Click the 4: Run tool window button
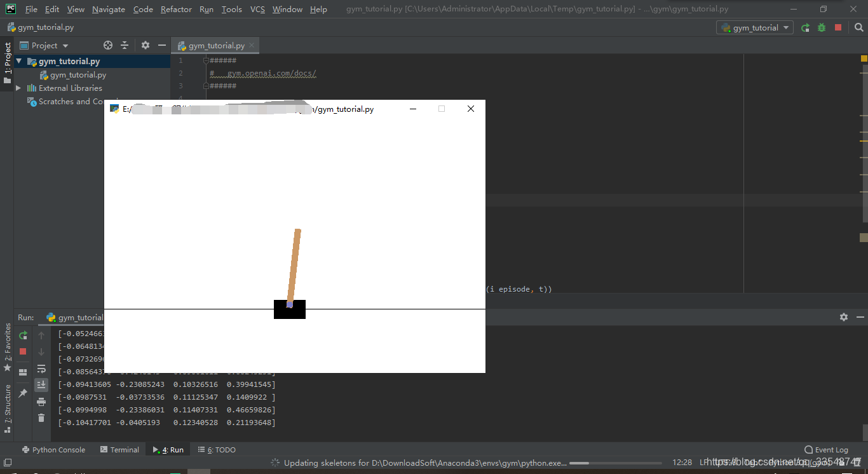868x474 pixels. pyautogui.click(x=168, y=449)
